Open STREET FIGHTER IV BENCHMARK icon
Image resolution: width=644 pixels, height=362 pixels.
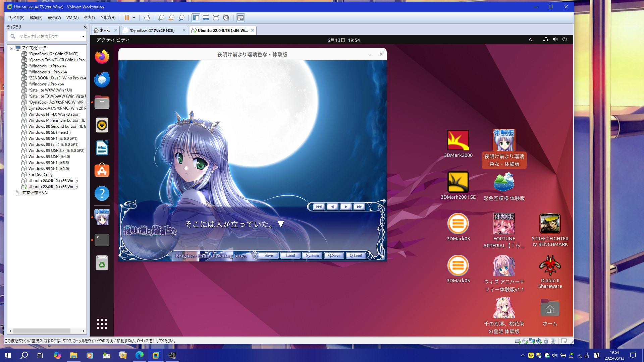click(550, 230)
